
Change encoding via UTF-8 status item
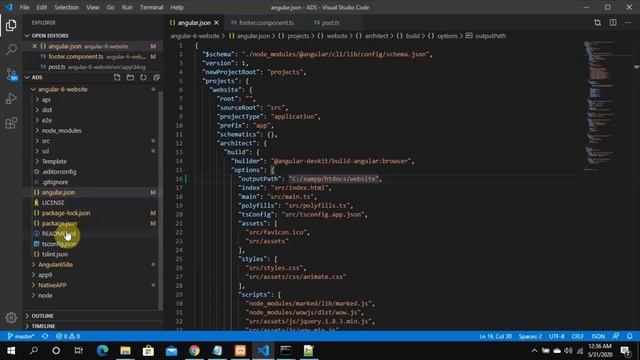557,336
